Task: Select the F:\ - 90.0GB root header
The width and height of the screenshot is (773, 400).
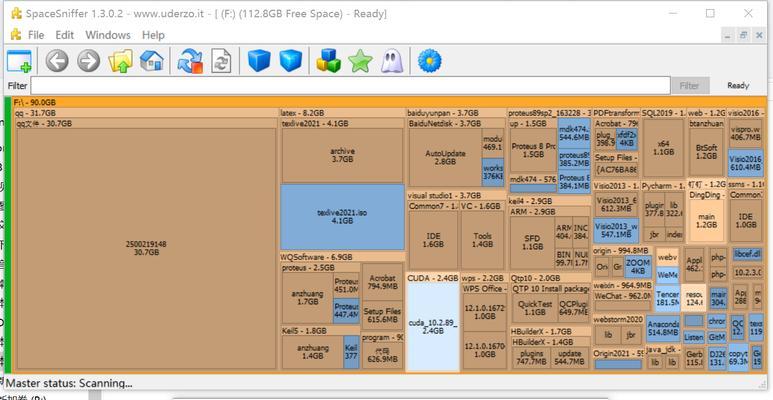Action: (x=388, y=103)
